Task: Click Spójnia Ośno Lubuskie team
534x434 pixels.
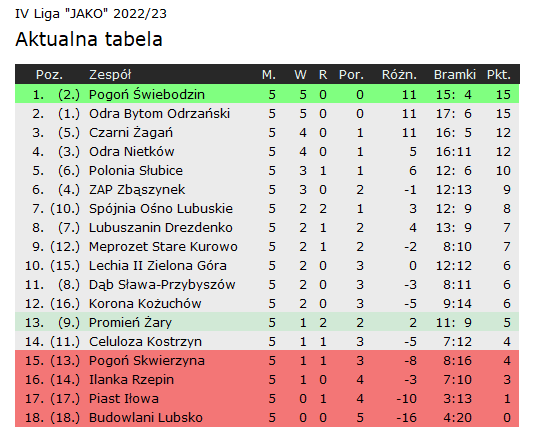Action: coord(161,208)
